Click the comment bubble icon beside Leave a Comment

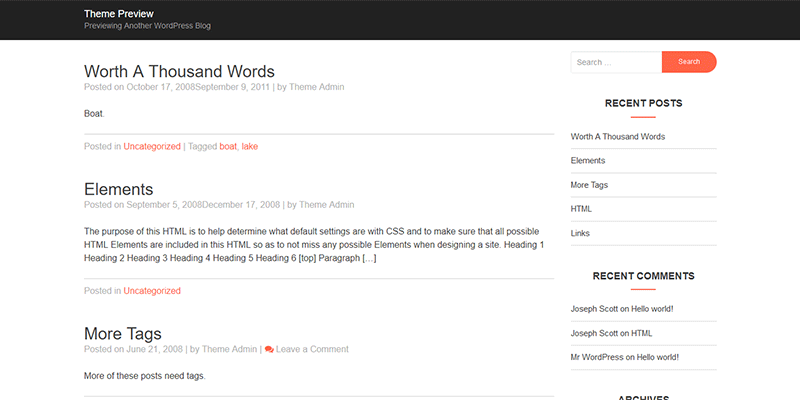coord(269,349)
